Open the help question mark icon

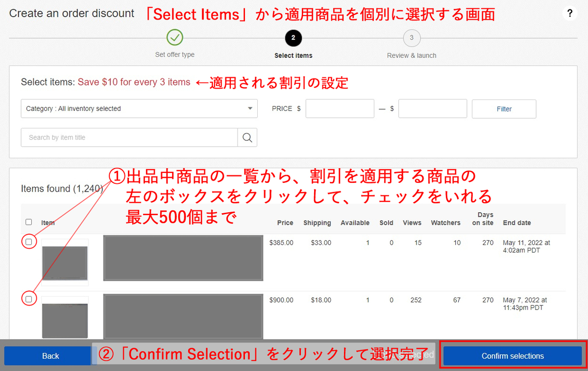point(569,13)
